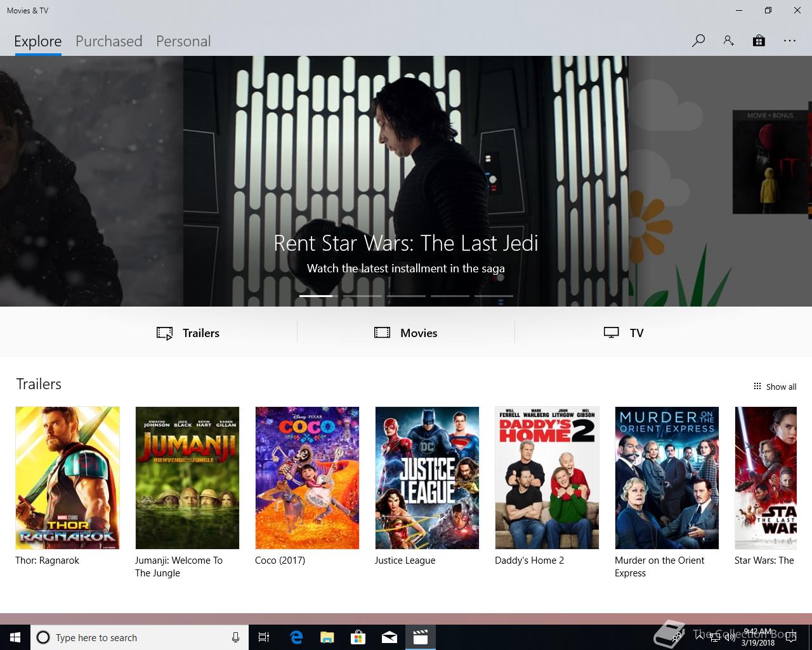Image resolution: width=812 pixels, height=650 pixels.
Task: Open the Mail app from the taskbar
Action: 390,637
